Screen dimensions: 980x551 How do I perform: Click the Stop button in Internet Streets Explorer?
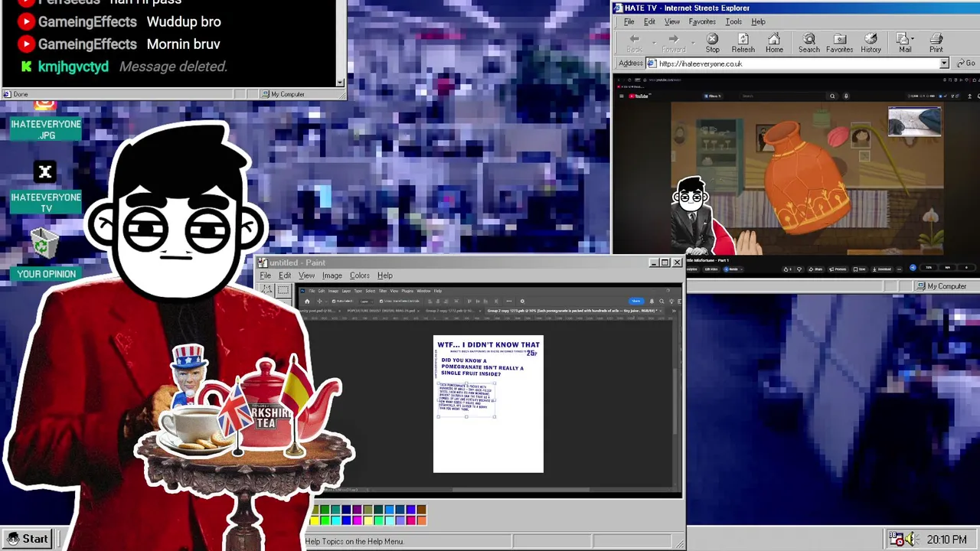[x=712, y=43]
